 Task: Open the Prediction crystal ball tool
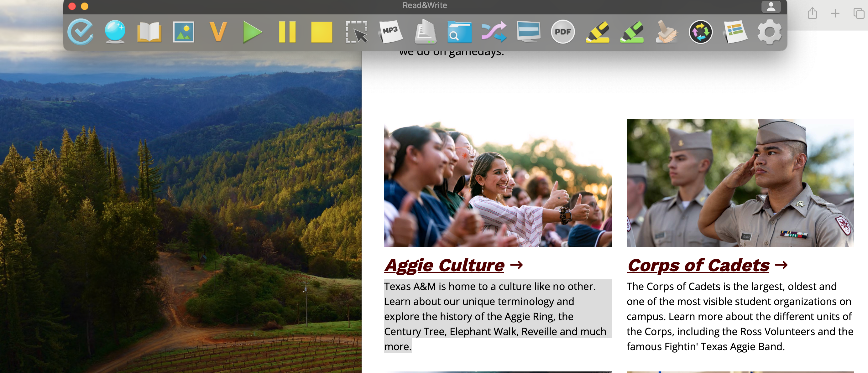tap(115, 32)
